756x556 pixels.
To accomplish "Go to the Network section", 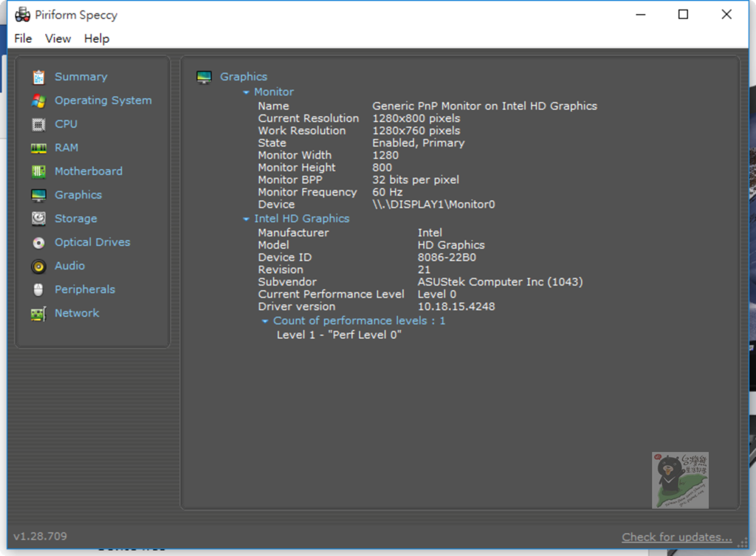I will (77, 313).
